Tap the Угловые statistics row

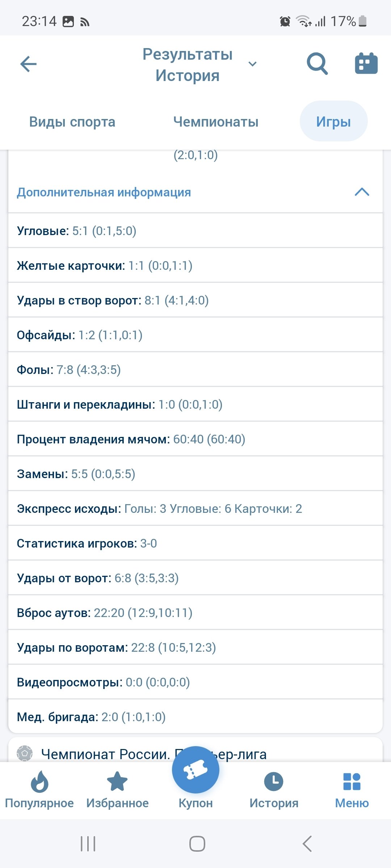pos(195,231)
